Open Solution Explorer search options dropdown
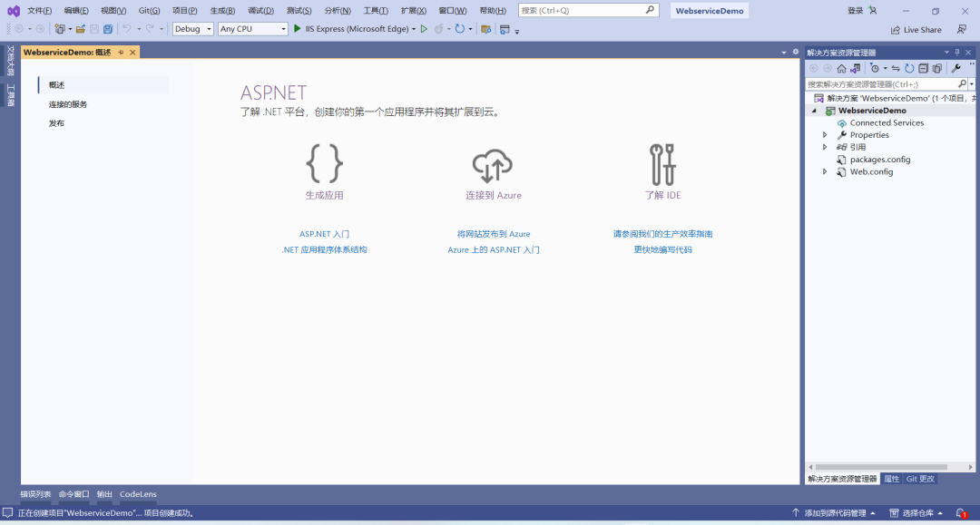 (972, 84)
